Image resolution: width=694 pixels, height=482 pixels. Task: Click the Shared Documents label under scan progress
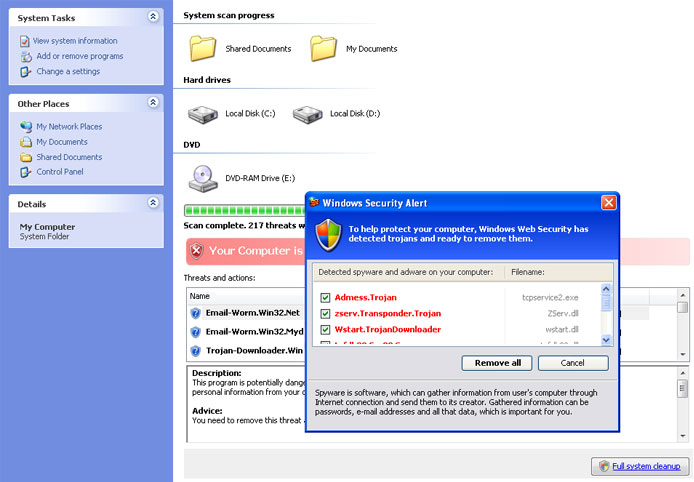coord(258,49)
